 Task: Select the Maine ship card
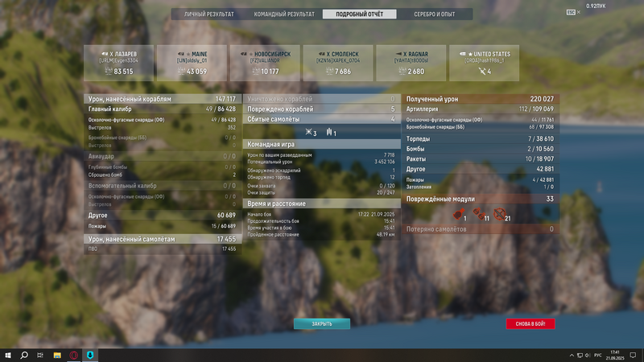tap(192, 63)
